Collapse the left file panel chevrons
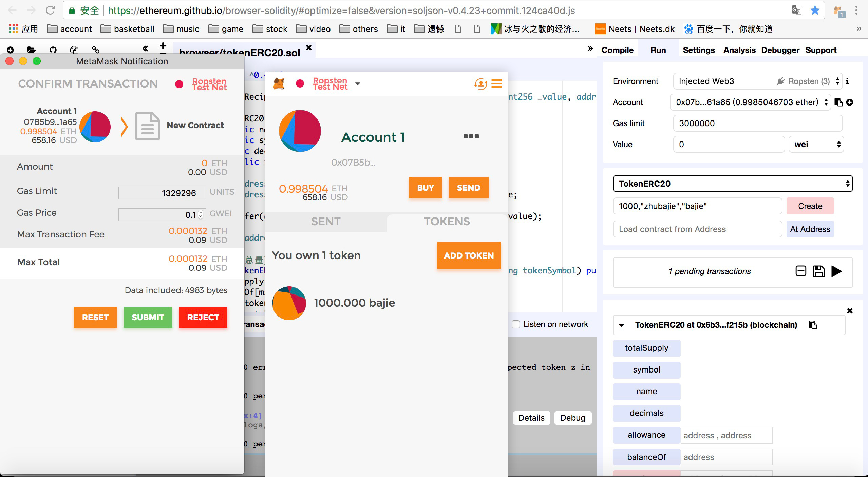Viewport: 868px width, 477px height. coord(145,49)
